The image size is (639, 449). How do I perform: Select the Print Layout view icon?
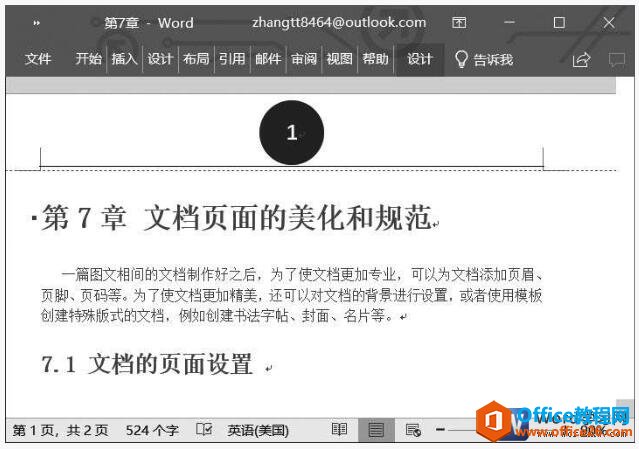(376, 430)
